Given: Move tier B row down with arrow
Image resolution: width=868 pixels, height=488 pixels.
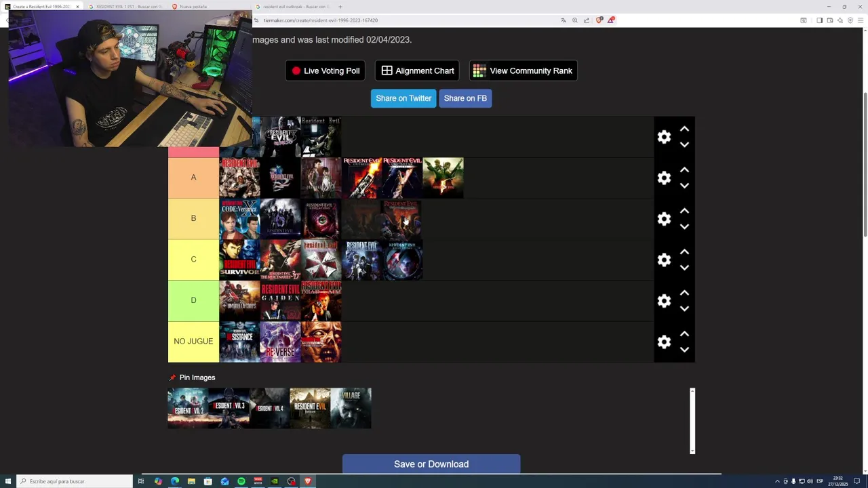Looking at the screenshot, I should tap(684, 226).
